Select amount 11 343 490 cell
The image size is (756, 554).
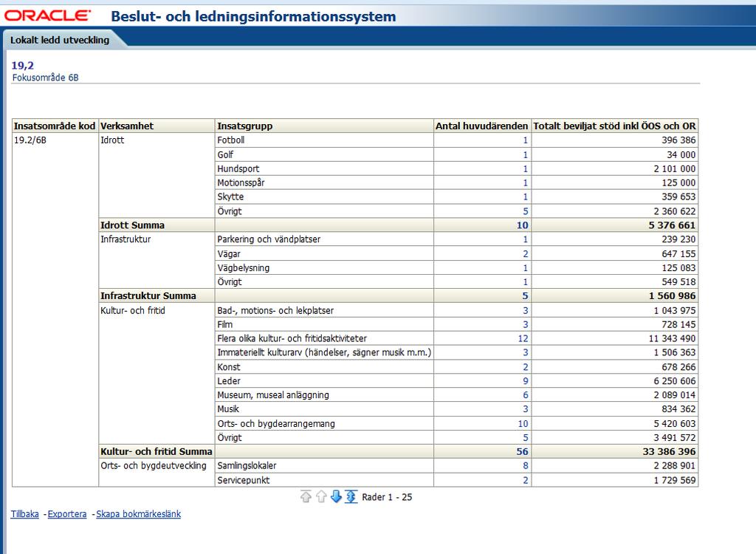(x=615, y=338)
